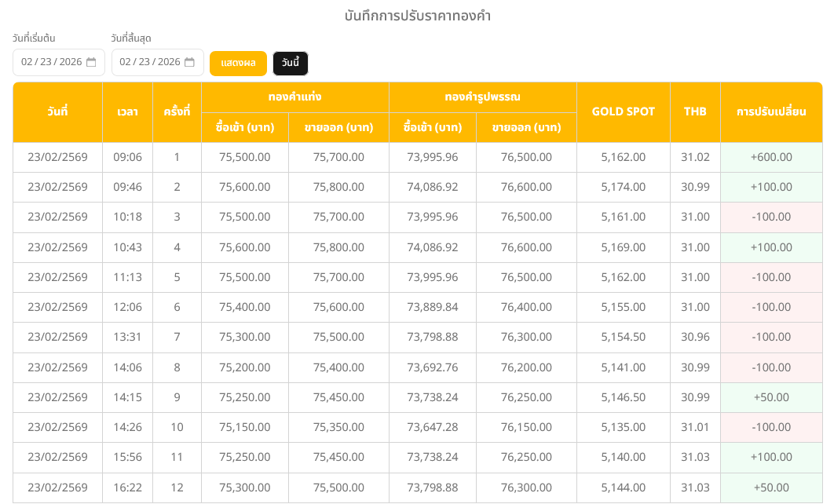Select the 5,154.50 gold spot value
The width and height of the screenshot is (834, 504).
pyautogui.click(x=623, y=337)
